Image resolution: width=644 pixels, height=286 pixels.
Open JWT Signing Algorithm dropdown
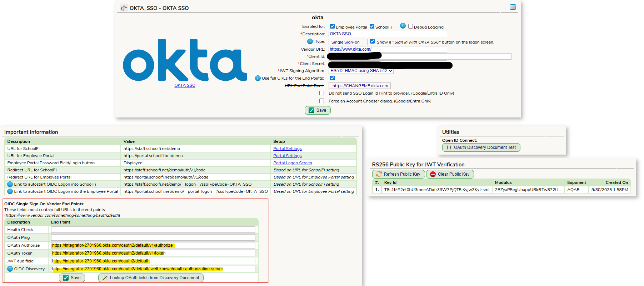click(x=361, y=71)
